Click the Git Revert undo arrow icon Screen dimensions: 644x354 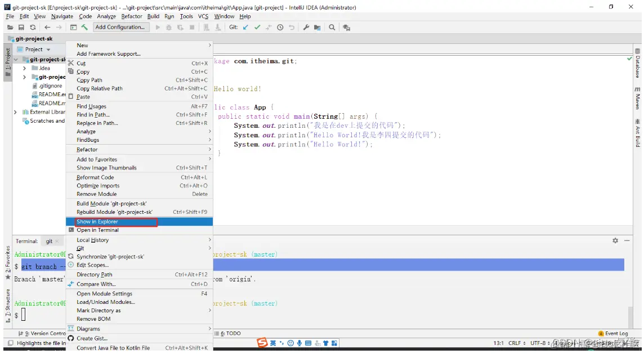[x=292, y=28]
